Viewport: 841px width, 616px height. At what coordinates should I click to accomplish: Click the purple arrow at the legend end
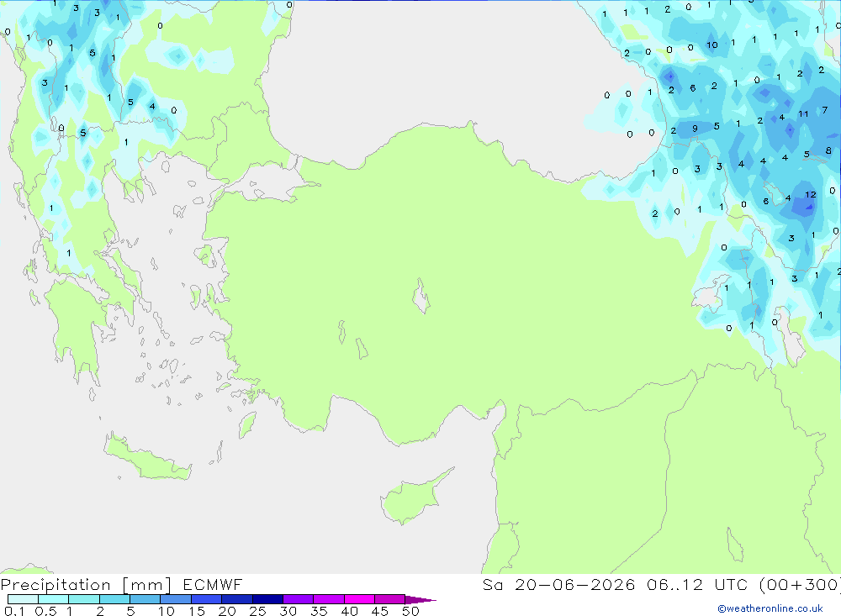[420, 599]
